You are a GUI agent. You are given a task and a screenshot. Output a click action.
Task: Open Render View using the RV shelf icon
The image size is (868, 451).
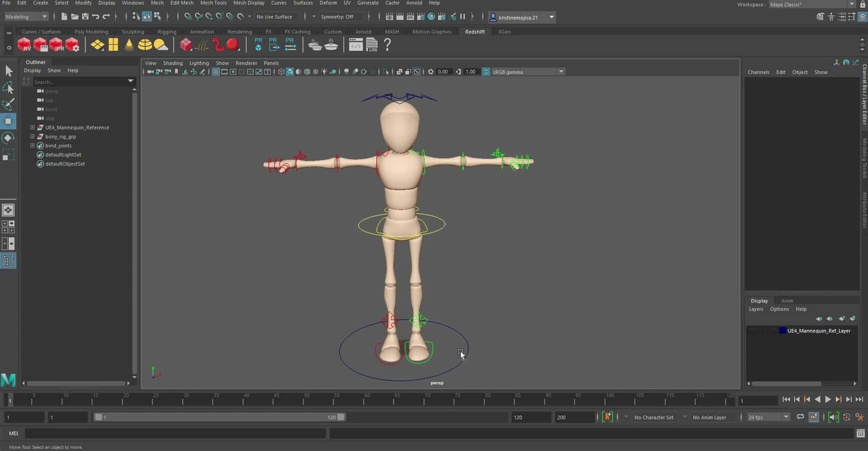[x=25, y=44]
